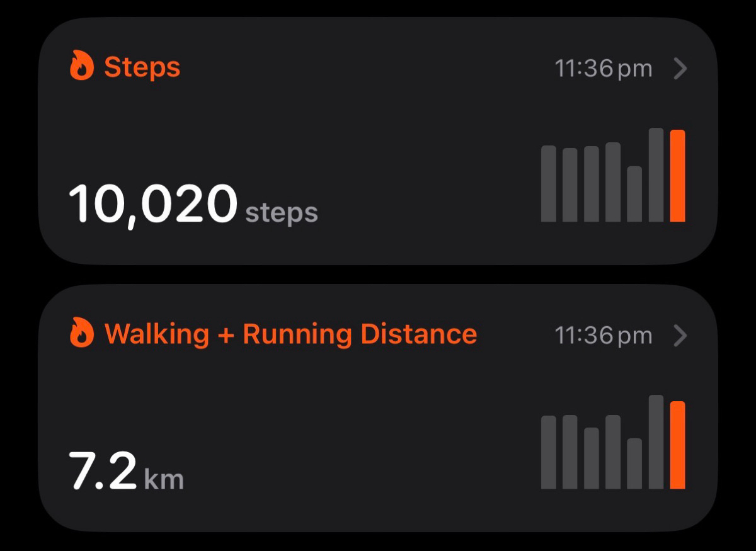Expand Walking + Running Distance via its chevron
756x551 pixels.
[680, 335]
